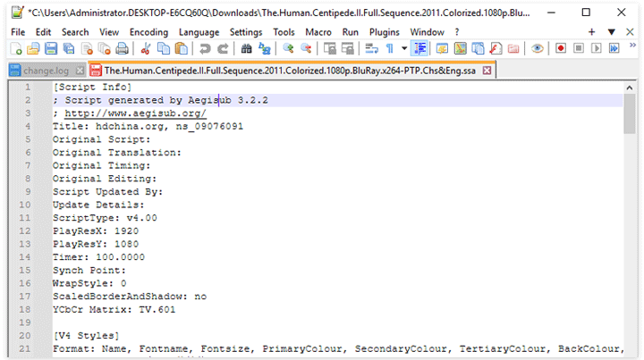Click the '[V4 Styles]' section header line
Viewport: 644px width, 360px height.
point(86,335)
